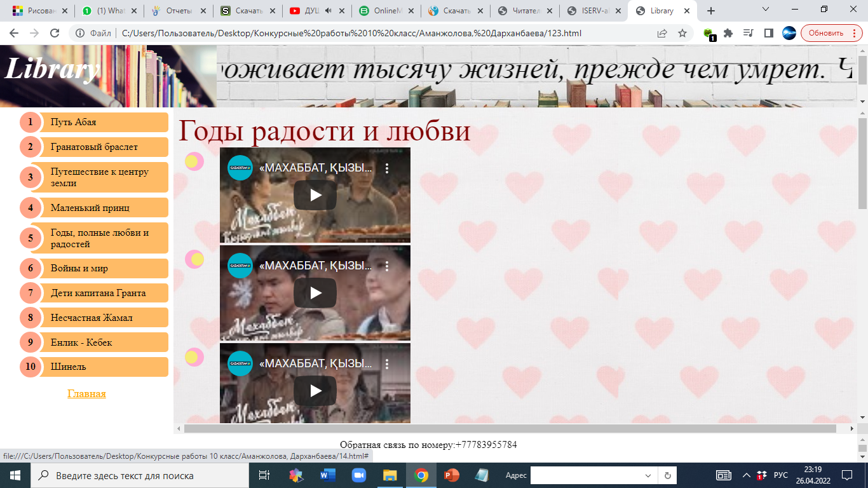This screenshot has height=488, width=868.
Task: Show hidden system tray icons
Action: [746, 475]
